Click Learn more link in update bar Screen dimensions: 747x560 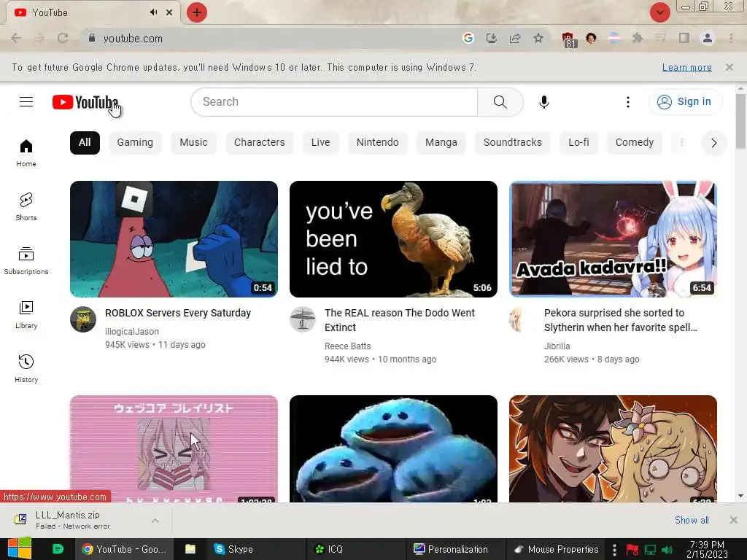(x=686, y=67)
